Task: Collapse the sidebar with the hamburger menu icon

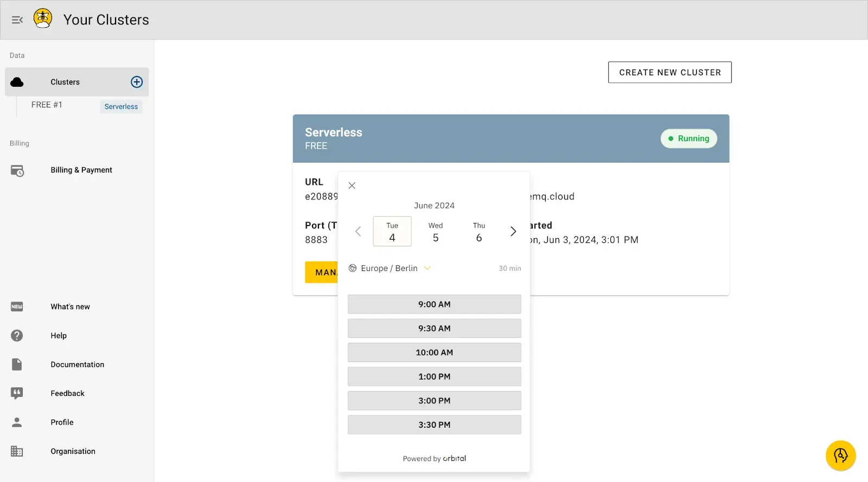Action: pyautogui.click(x=17, y=20)
